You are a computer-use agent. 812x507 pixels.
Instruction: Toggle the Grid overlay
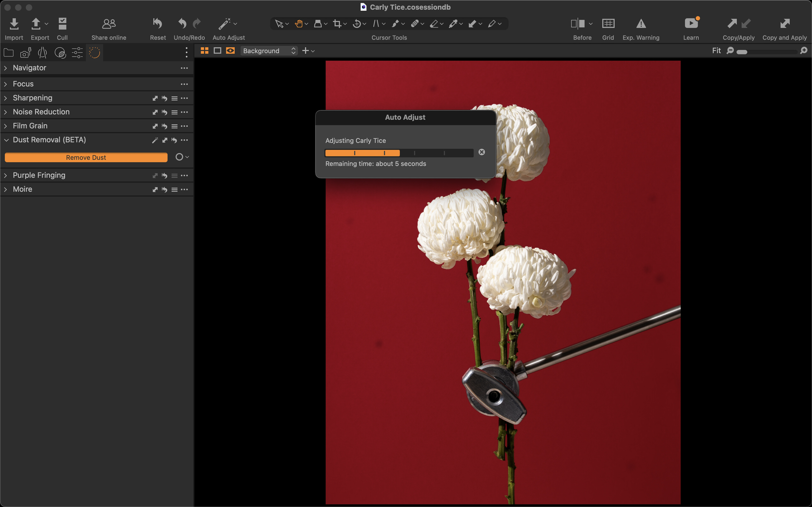pyautogui.click(x=608, y=23)
